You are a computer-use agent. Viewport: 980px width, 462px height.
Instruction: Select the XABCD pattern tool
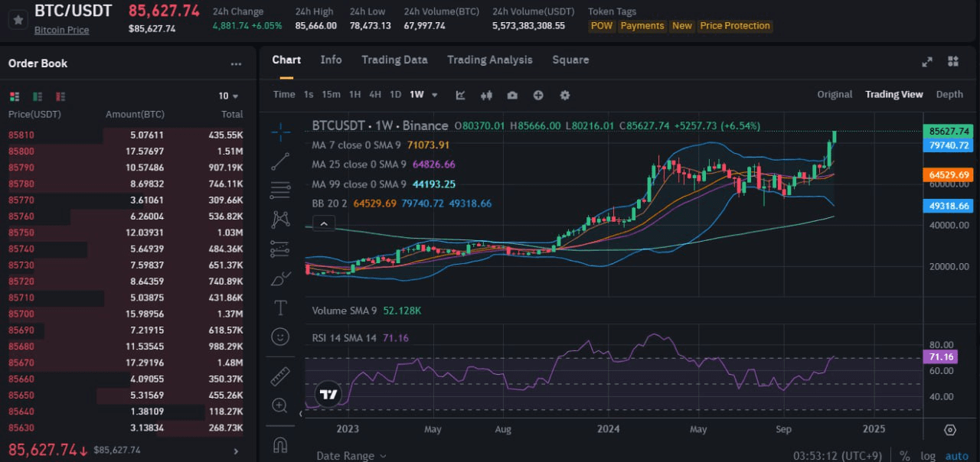pos(280,220)
